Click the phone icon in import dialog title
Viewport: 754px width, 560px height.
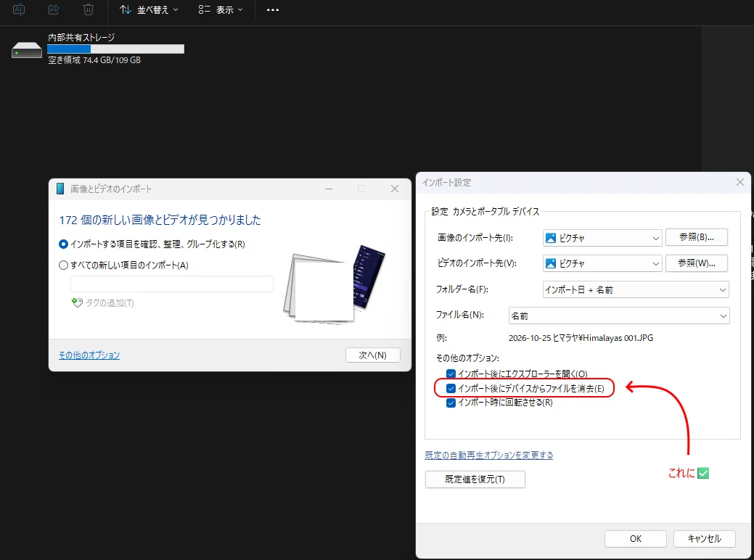tap(60, 189)
